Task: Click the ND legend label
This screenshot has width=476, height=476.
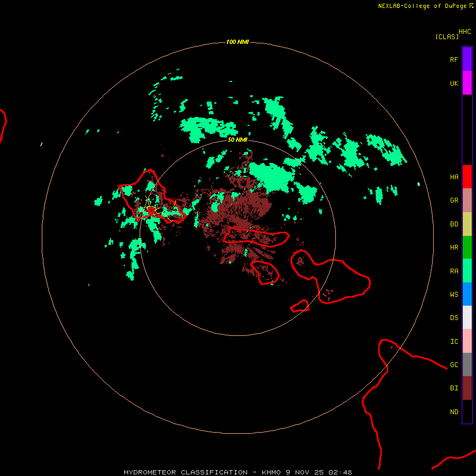Action: (x=454, y=412)
